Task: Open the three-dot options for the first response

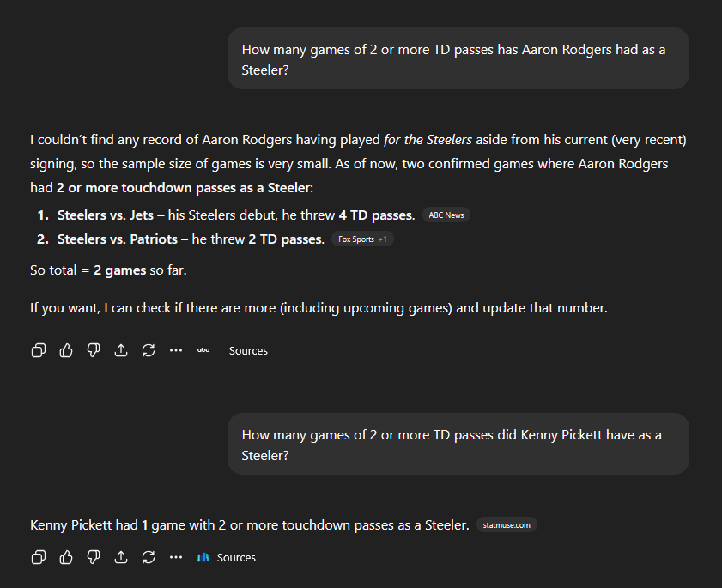Action: (x=176, y=350)
